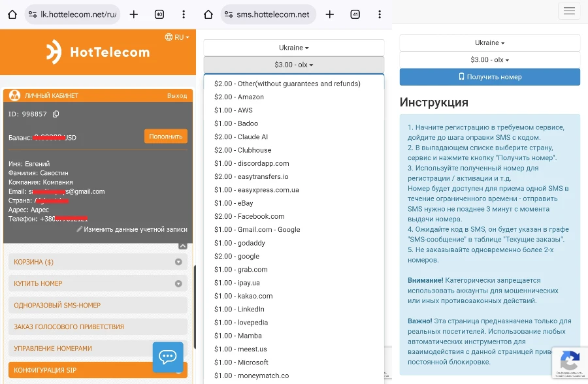Screen dimensions: 588x384
Task: Expand the КОРЗИНА ($) section
Action: click(98, 262)
